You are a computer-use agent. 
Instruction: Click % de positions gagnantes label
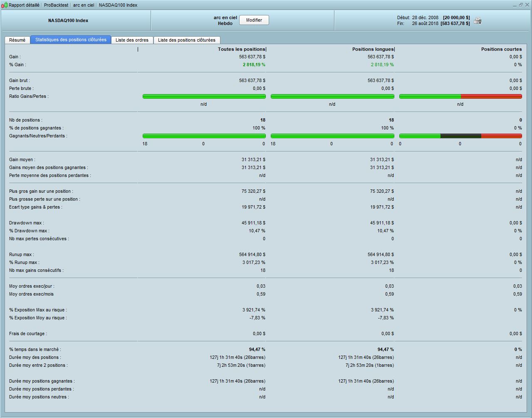[x=36, y=128]
